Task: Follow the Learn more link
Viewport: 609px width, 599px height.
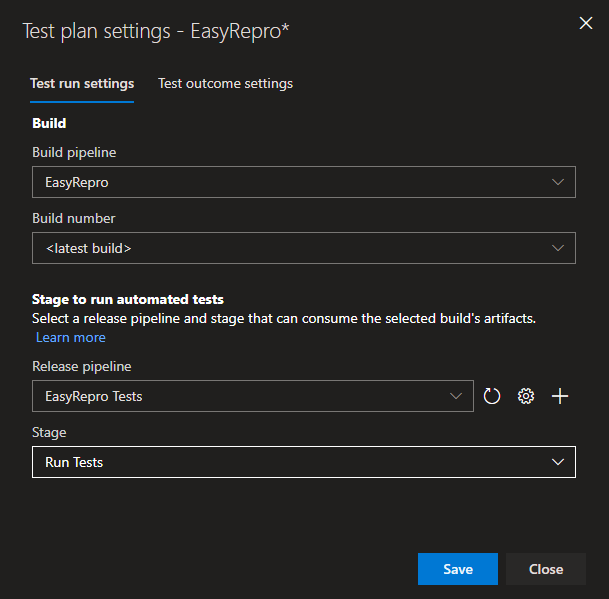Action: click(71, 338)
